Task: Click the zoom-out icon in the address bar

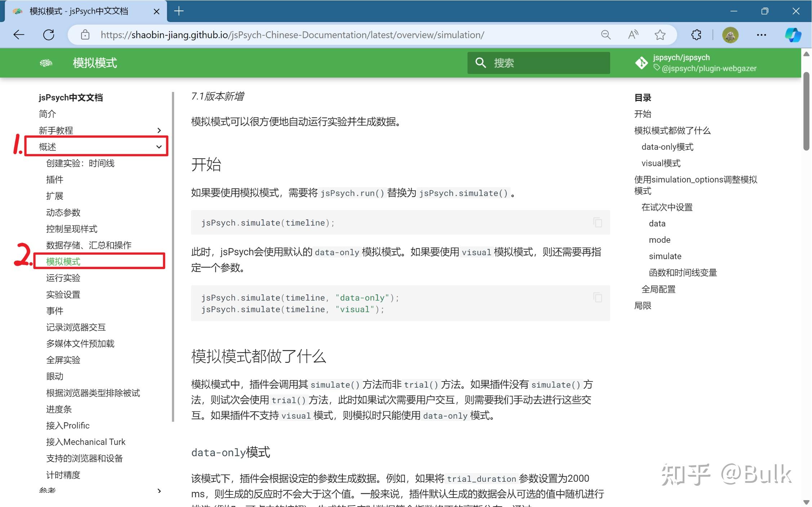Action: click(x=605, y=35)
